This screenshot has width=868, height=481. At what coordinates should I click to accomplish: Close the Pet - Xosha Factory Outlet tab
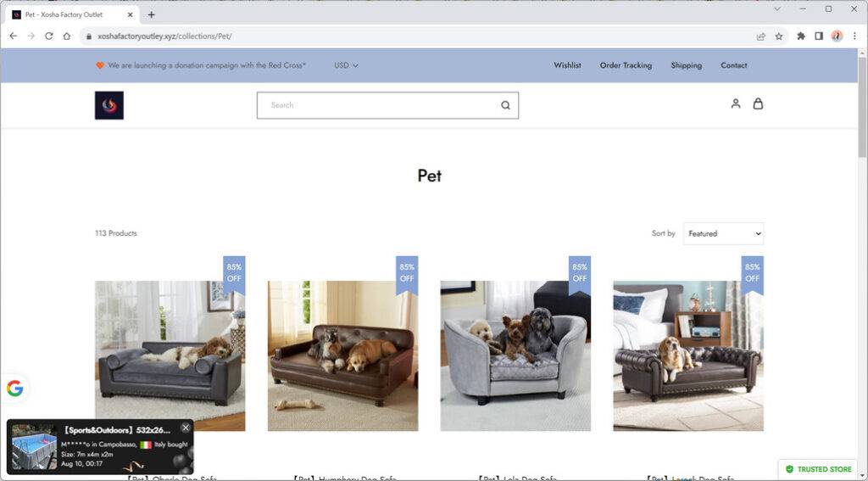click(130, 15)
